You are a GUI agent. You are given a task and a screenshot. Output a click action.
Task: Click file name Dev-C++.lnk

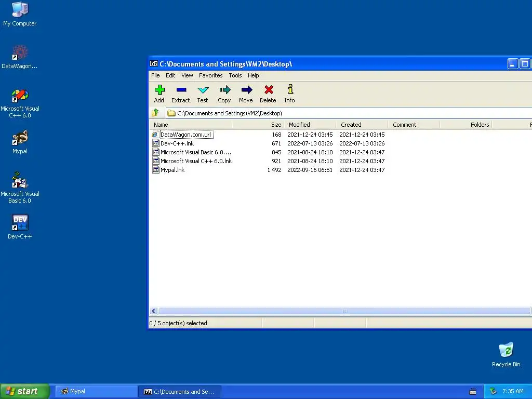[177, 143]
